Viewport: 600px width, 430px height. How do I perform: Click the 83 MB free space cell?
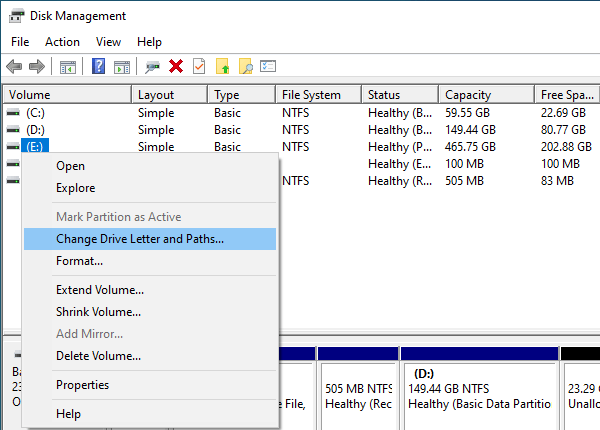pos(557,181)
